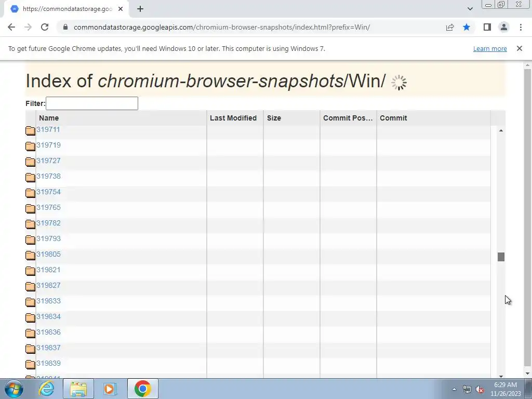
Task: Open folder link 319782
Action: (x=48, y=223)
